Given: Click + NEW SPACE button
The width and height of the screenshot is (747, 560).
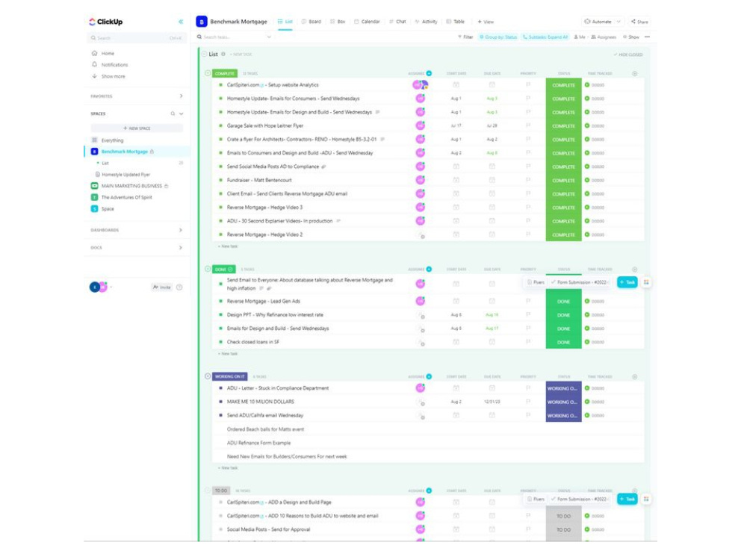Looking at the screenshot, I should pos(137,128).
